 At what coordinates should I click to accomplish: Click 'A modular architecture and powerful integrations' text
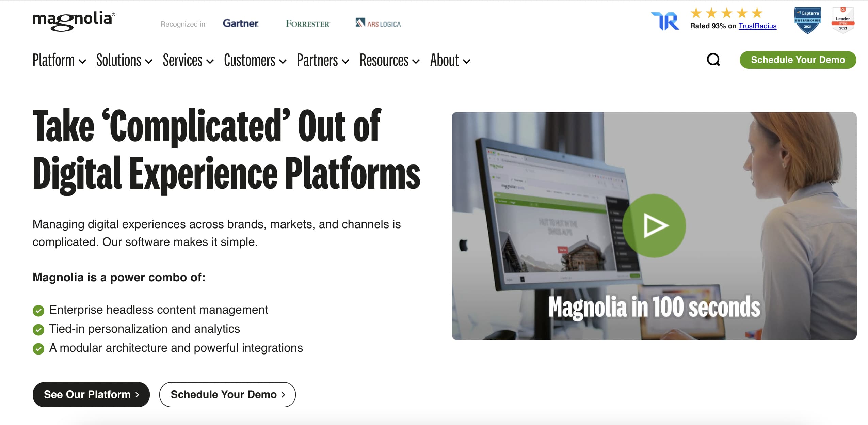(176, 348)
